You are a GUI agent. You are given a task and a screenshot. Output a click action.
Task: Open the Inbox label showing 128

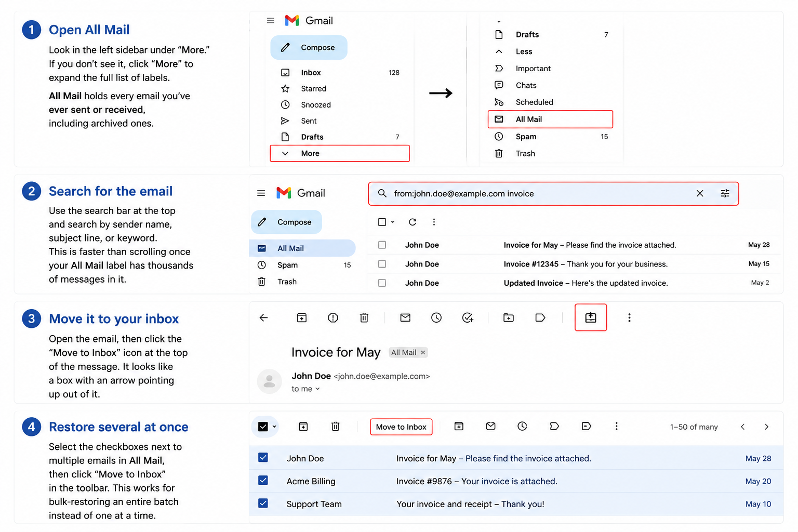tap(340, 73)
